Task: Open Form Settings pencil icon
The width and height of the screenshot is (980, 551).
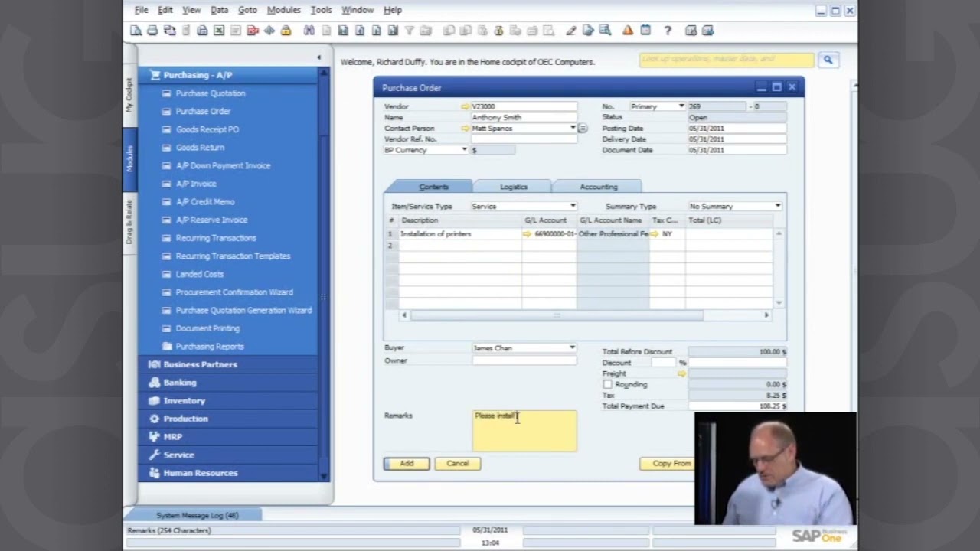Action: coord(570,31)
